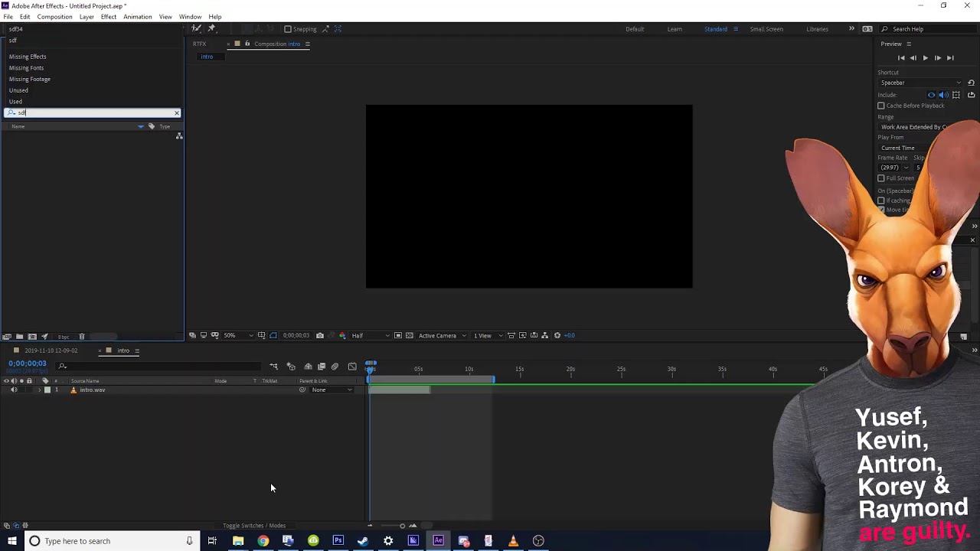The height and width of the screenshot is (551, 980).
Task: Select the Roto Brush tool in the toolbar
Action: point(197,29)
